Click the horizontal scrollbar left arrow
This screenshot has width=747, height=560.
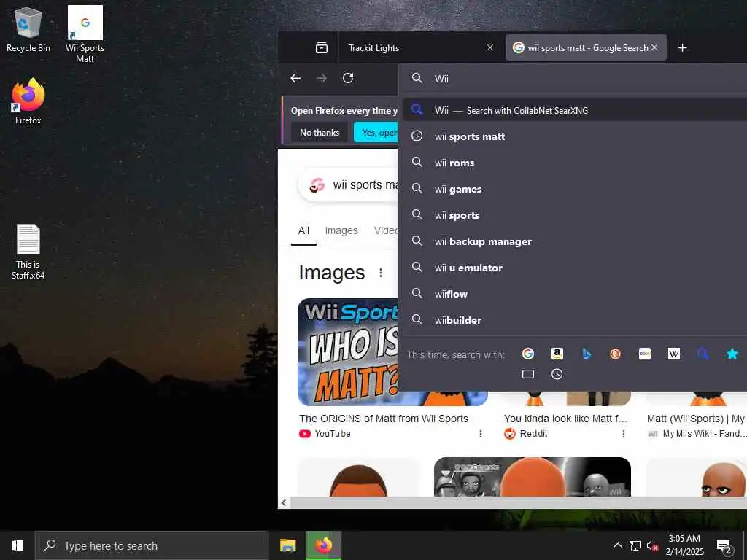(x=284, y=503)
